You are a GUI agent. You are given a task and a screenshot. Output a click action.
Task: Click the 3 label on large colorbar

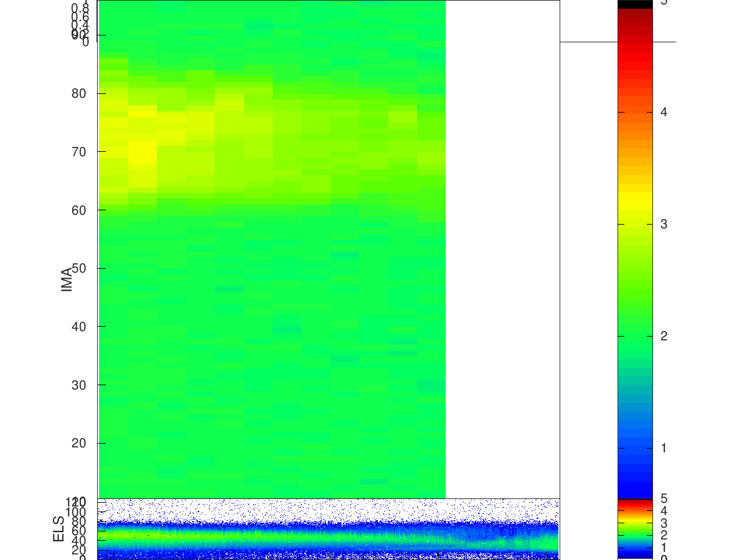(x=664, y=224)
